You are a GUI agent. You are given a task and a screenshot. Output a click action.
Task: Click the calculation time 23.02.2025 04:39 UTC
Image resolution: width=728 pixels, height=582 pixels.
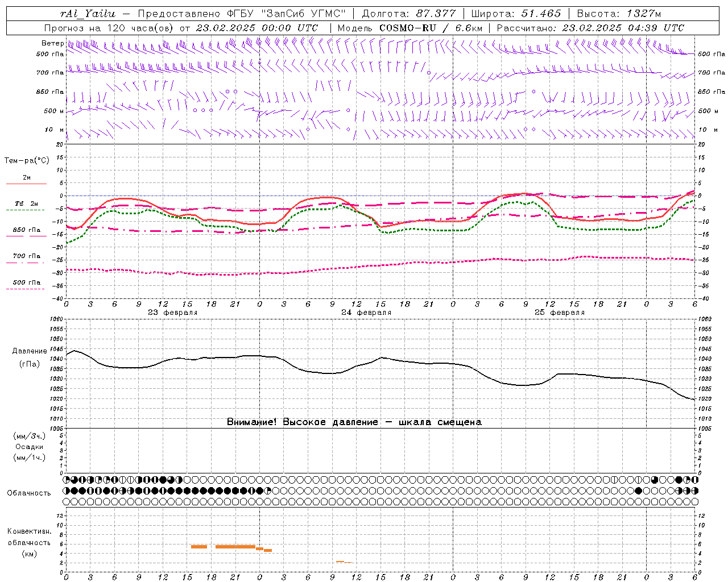(623, 28)
